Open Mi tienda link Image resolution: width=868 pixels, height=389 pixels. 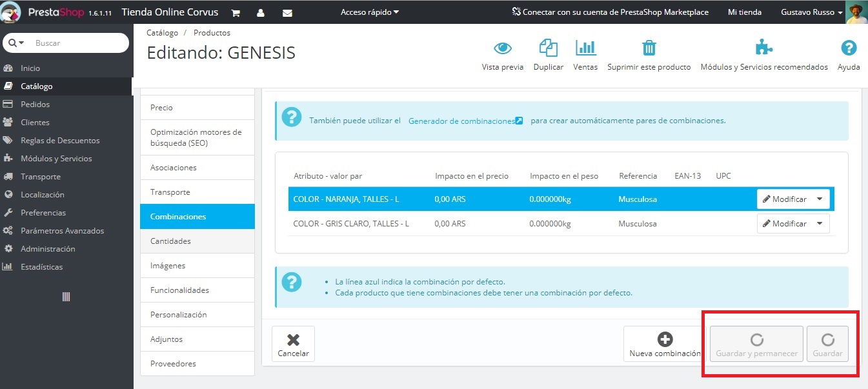pos(744,12)
